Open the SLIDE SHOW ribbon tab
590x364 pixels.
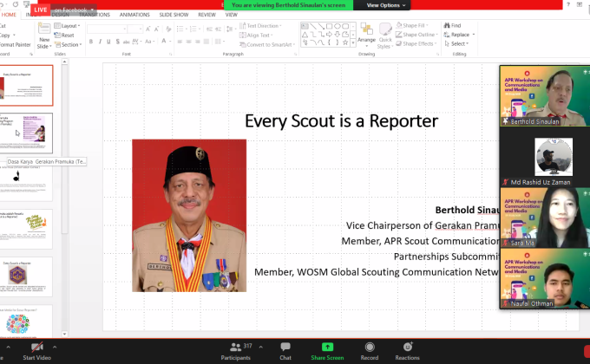coord(174,15)
